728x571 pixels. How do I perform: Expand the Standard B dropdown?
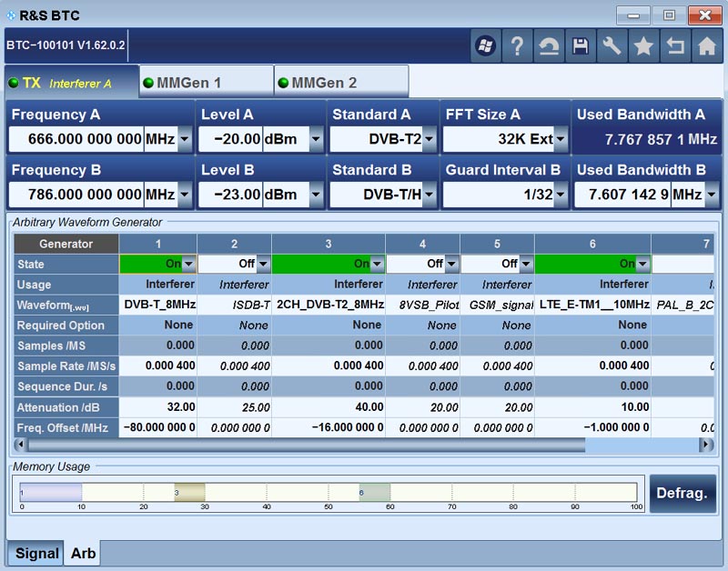coord(429,195)
